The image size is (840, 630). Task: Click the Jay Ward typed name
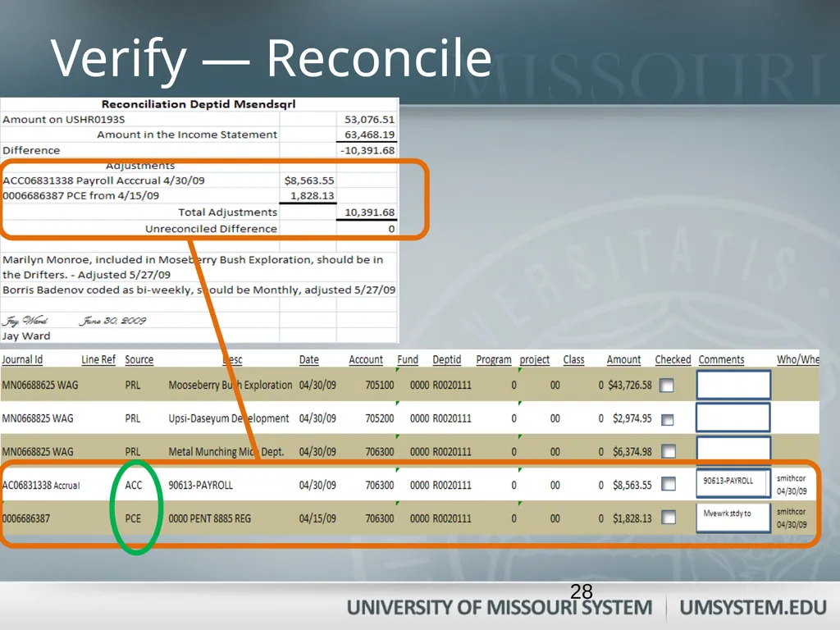click(26, 336)
